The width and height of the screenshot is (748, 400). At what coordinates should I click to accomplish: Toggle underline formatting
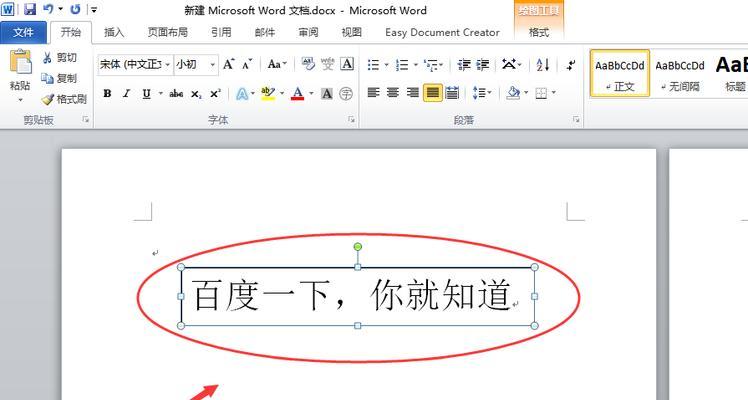[x=146, y=93]
